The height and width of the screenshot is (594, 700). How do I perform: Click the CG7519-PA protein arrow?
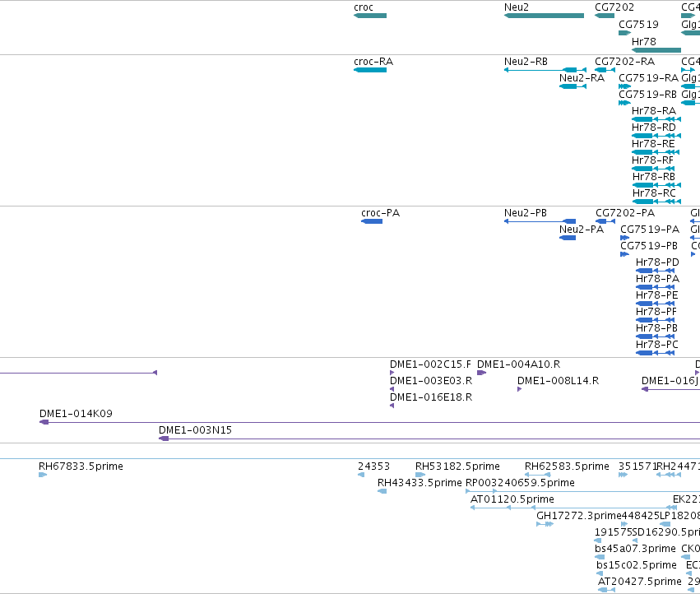[624, 238]
